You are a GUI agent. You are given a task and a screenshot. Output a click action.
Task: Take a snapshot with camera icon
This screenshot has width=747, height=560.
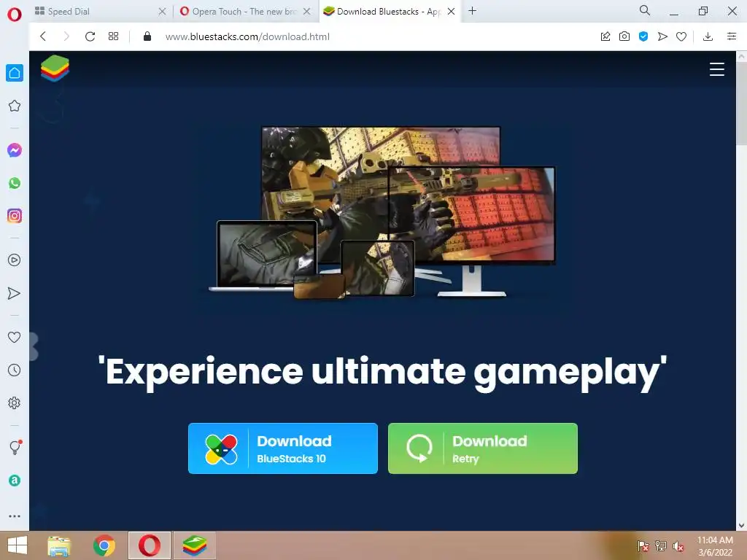point(624,36)
